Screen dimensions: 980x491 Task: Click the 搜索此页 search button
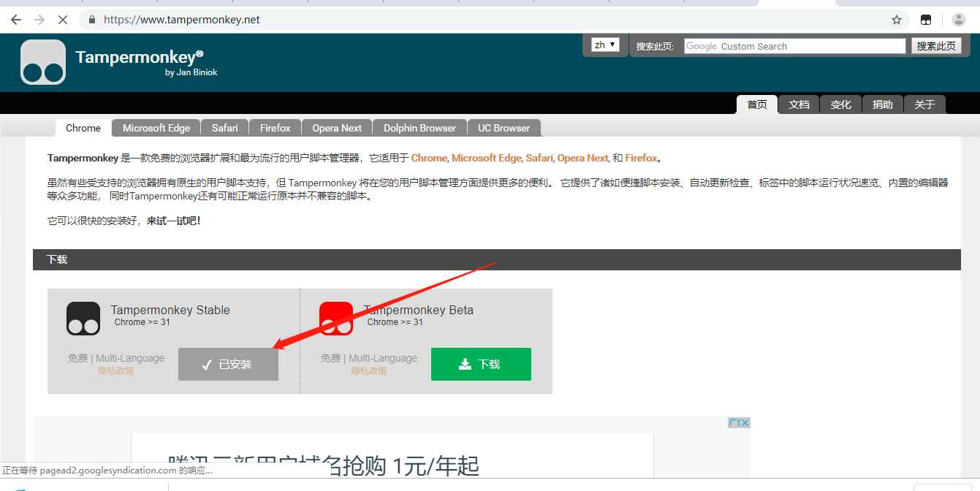[x=936, y=46]
